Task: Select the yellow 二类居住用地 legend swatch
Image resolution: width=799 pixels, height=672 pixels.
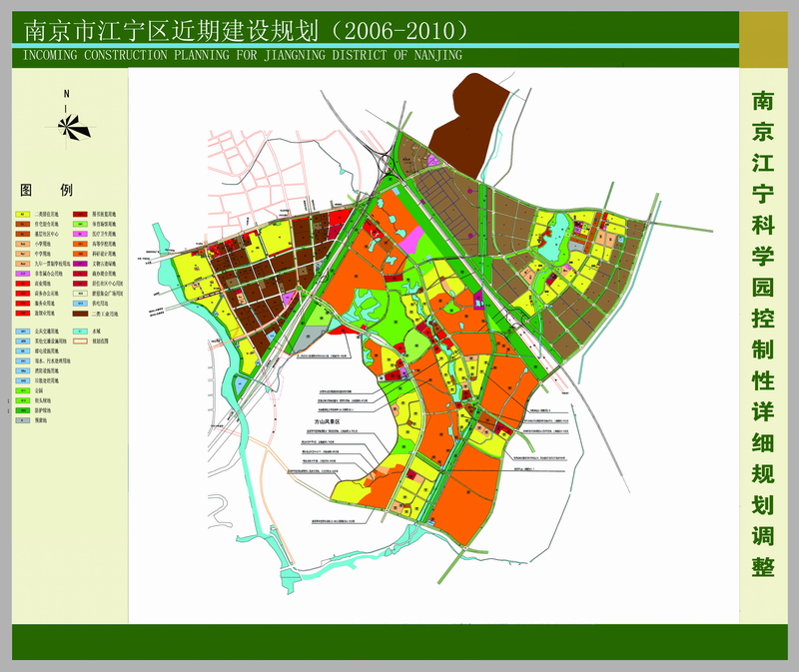Action: click(22, 214)
